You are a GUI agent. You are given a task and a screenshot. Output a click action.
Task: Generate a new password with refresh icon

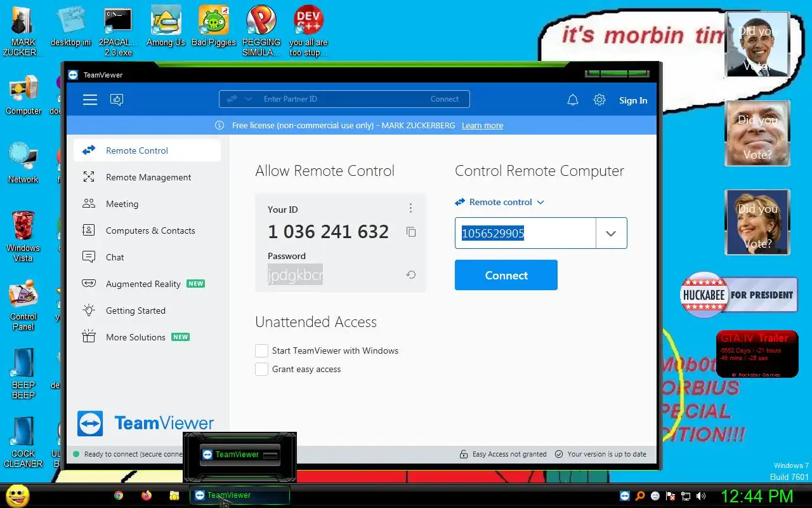click(411, 275)
